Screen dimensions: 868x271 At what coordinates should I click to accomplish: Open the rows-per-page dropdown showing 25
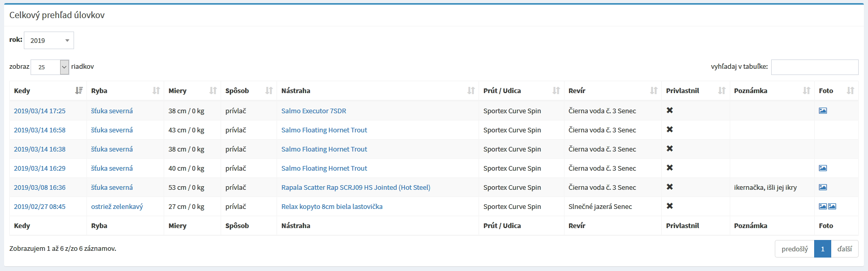coord(50,67)
